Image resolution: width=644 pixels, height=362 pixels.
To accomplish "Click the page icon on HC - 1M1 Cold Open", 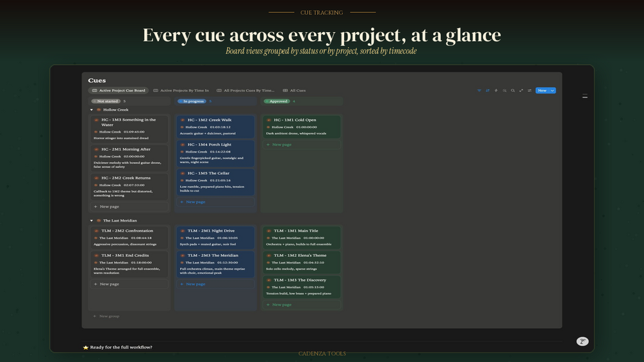I will [269, 120].
